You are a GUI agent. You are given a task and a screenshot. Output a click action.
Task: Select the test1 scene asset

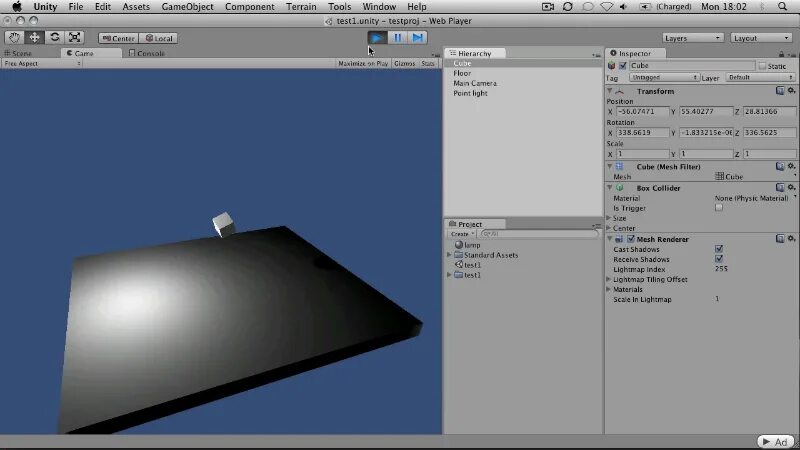(468, 265)
